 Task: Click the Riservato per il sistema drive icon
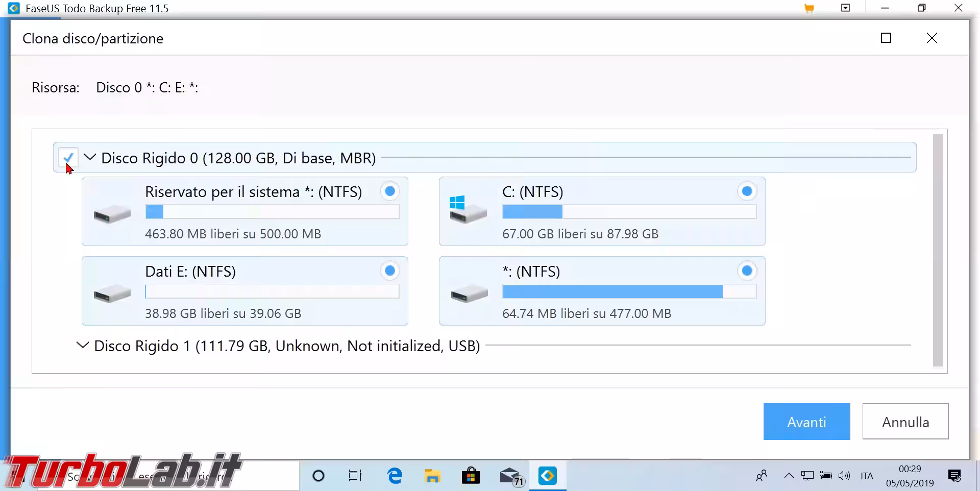tap(112, 213)
